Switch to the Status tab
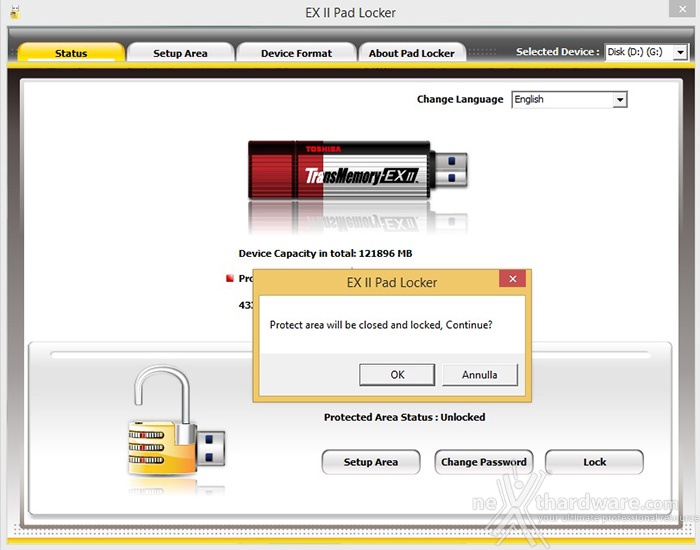This screenshot has height=550, width=700. 71,53
